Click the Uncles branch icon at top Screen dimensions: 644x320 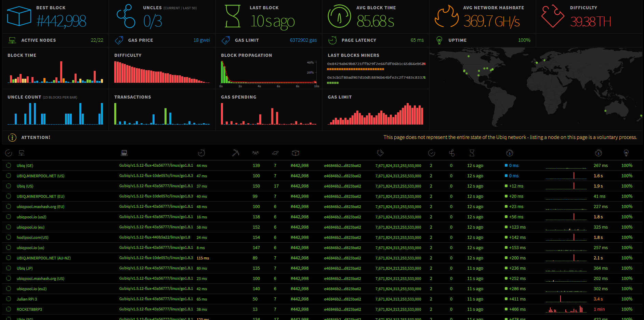click(x=126, y=16)
